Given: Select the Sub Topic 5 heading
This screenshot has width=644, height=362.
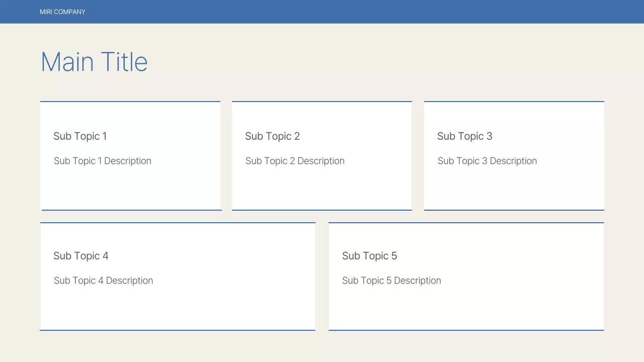Looking at the screenshot, I should click(369, 256).
